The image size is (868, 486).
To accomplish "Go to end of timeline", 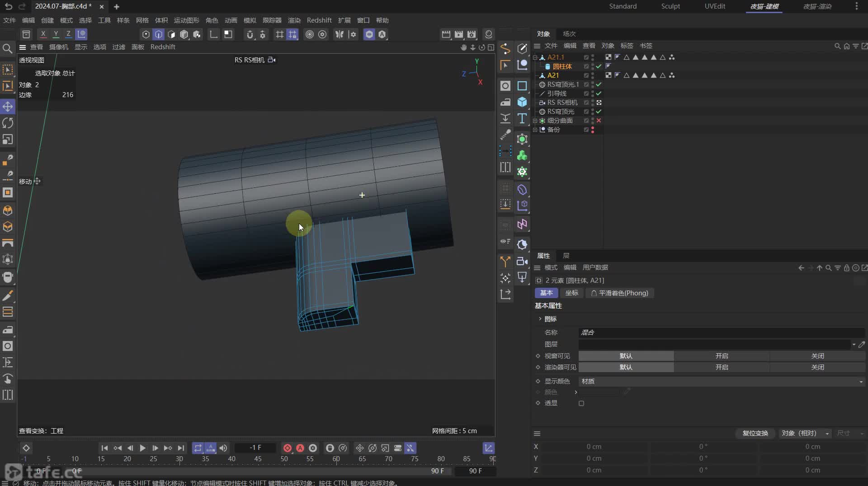I will click(x=181, y=448).
